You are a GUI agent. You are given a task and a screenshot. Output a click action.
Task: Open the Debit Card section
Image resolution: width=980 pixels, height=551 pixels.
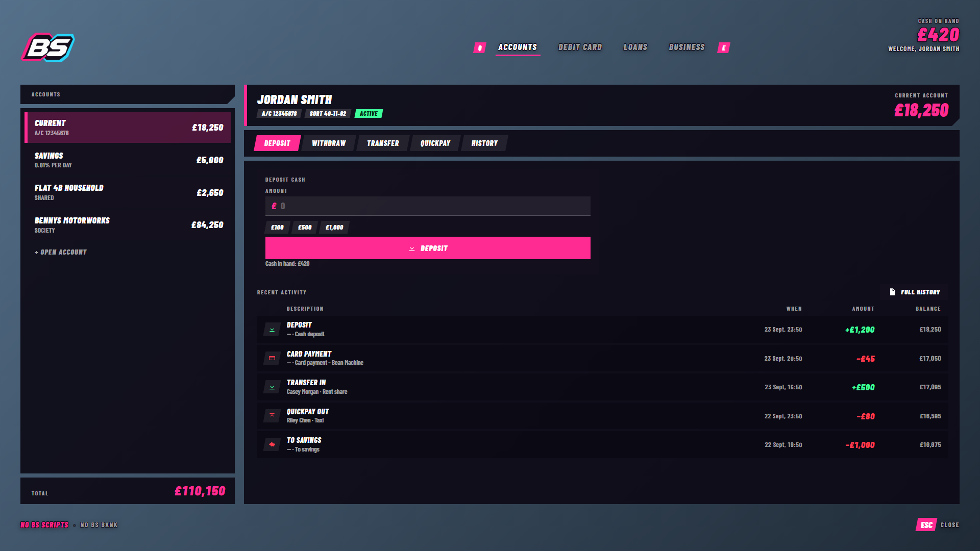[580, 47]
